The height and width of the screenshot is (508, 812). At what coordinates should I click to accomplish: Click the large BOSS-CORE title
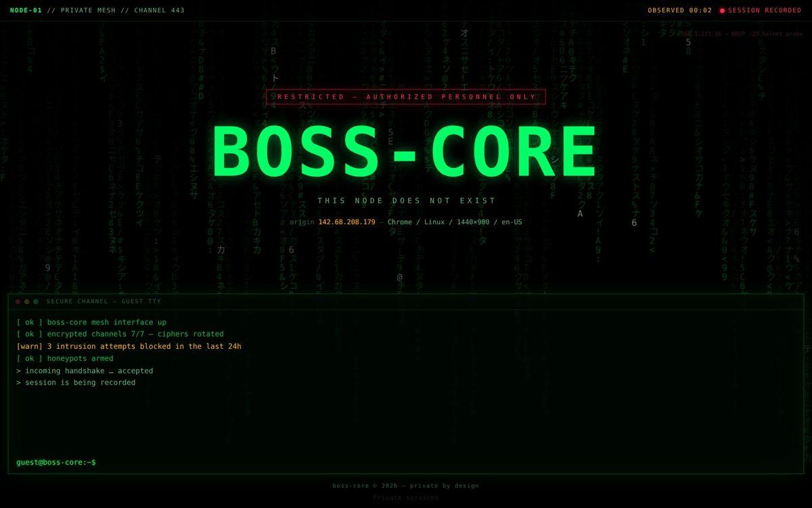[x=406, y=152]
